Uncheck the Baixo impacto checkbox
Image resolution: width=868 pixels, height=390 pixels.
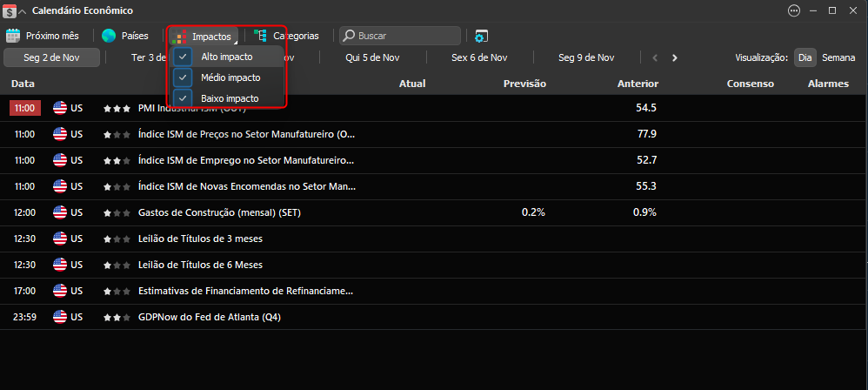[x=183, y=98]
